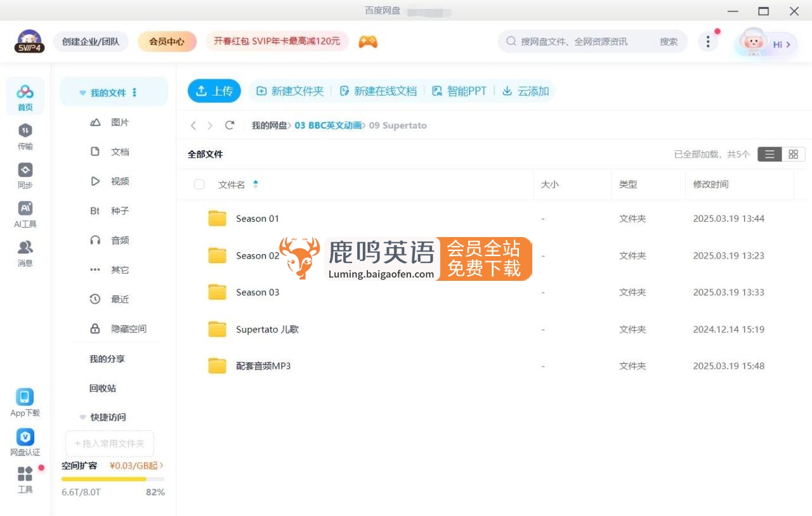Keep list view active by clicking its toggle
This screenshot has height=516, width=812.
(x=769, y=154)
